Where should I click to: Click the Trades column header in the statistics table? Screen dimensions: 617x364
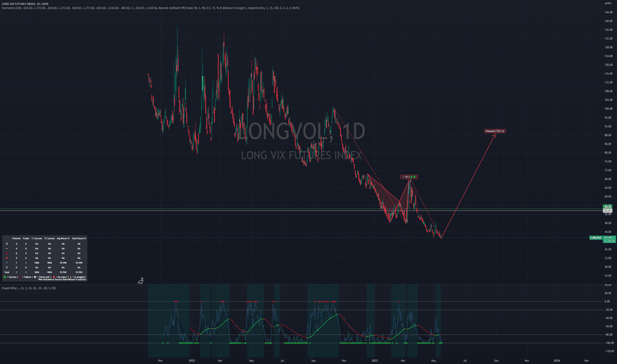point(26,238)
